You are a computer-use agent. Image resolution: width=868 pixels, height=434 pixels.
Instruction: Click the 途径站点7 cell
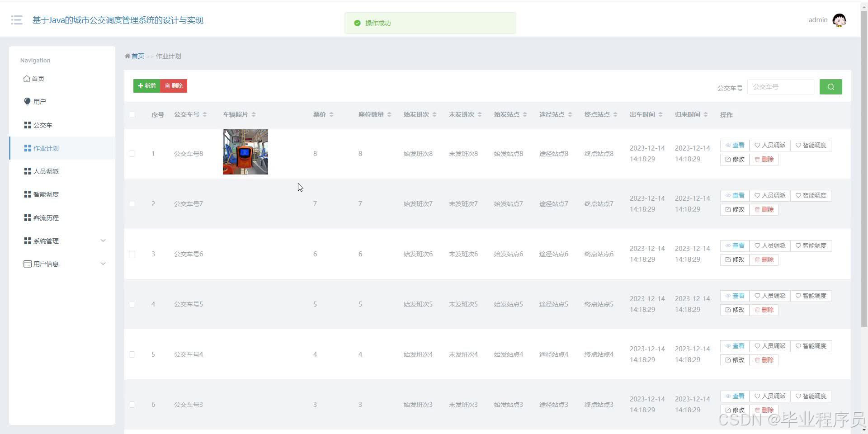554,204
